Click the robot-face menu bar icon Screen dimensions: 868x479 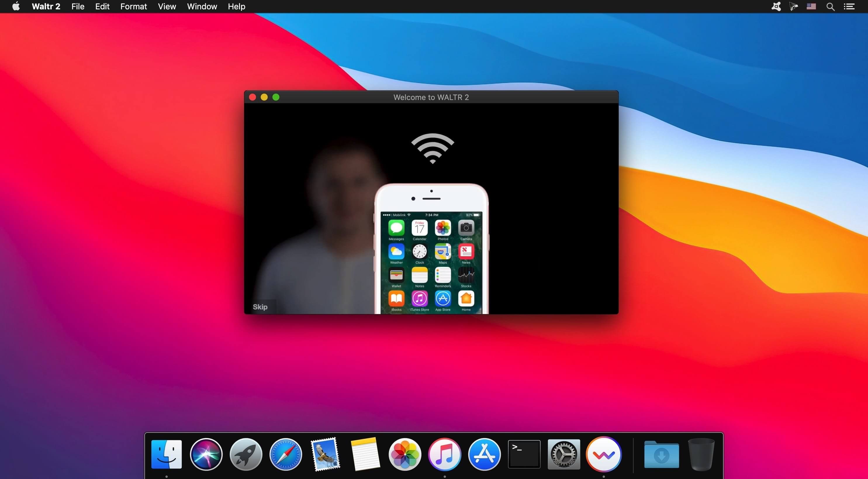(x=776, y=6)
